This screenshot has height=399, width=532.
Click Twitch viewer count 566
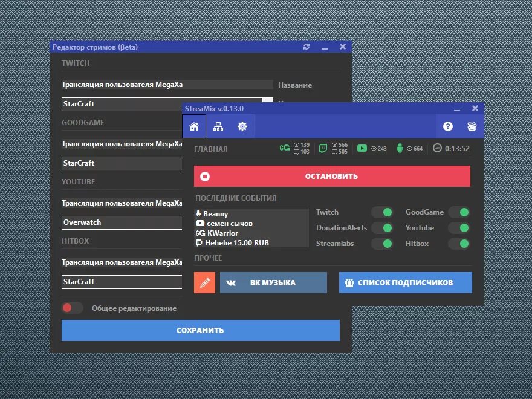click(x=340, y=145)
